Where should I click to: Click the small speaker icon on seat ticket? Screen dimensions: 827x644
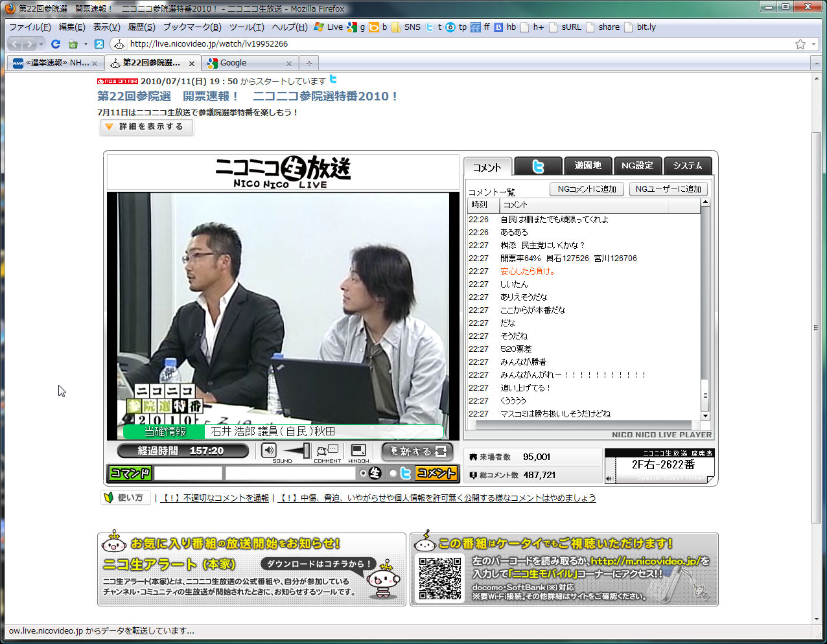click(x=609, y=479)
